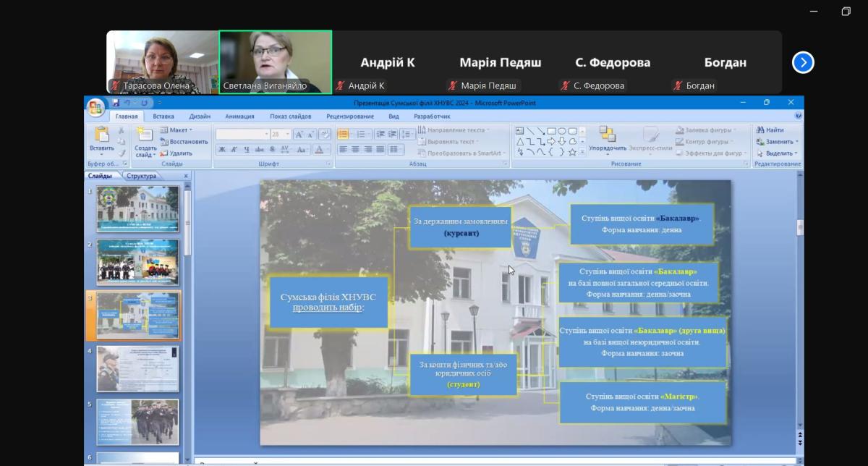
Task: Click the Office button orb
Action: 95,107
